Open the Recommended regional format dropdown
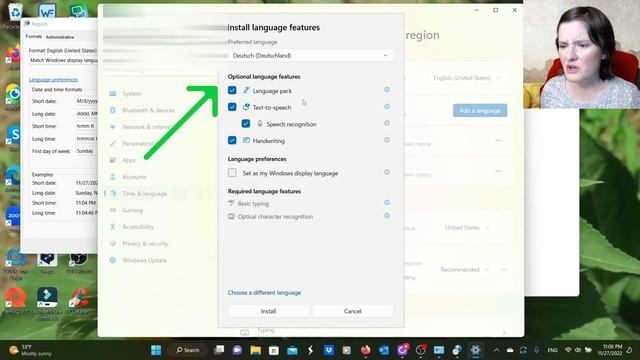Screen dimensions: 640x360 pyautogui.click(x=464, y=269)
